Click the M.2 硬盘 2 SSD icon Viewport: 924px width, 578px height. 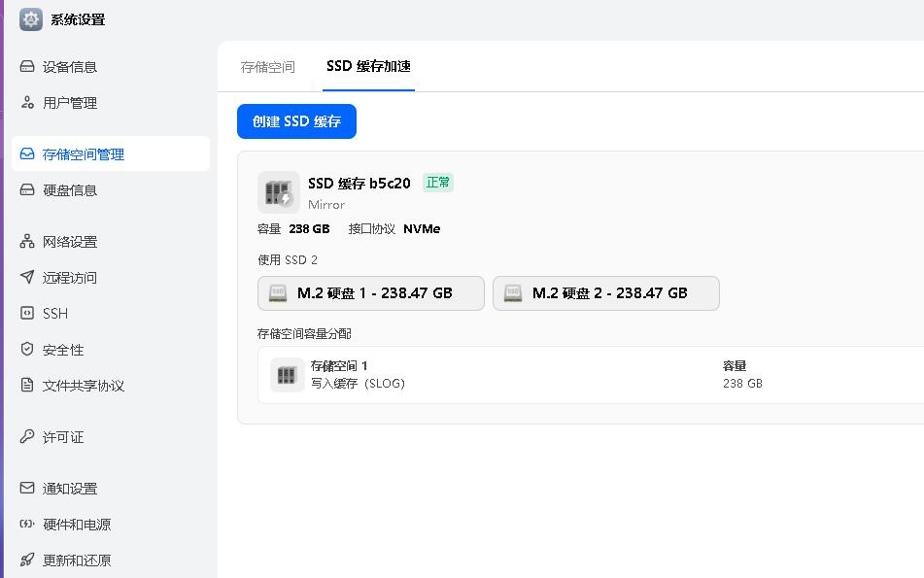coord(513,292)
